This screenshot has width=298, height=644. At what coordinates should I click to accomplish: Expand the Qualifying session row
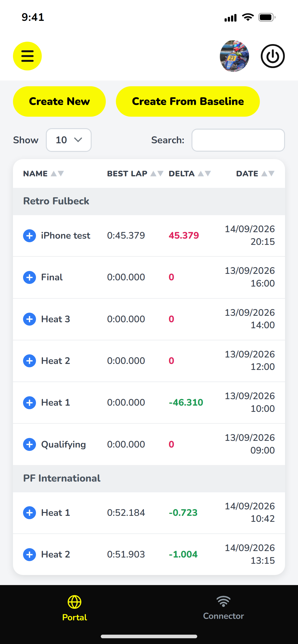pos(30,444)
